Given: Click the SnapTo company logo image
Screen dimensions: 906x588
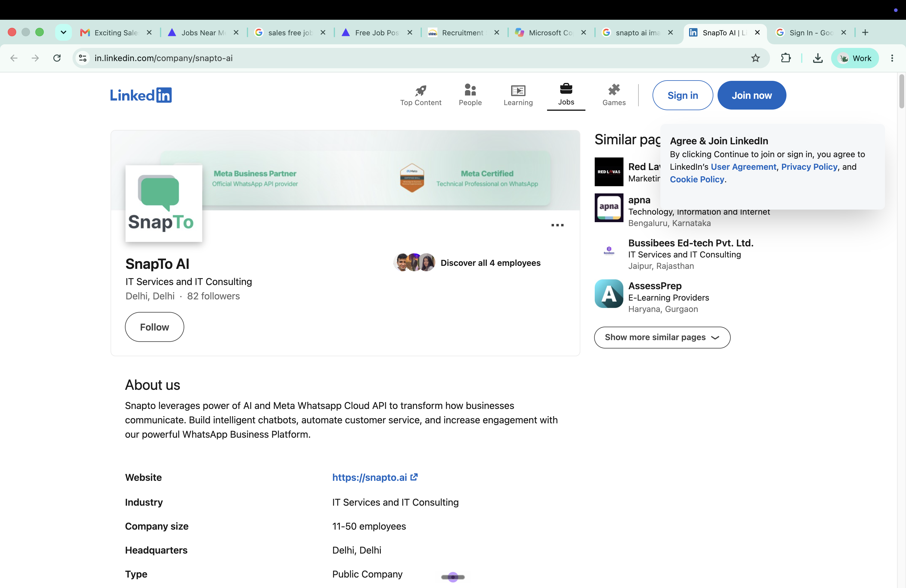Looking at the screenshot, I should (164, 204).
